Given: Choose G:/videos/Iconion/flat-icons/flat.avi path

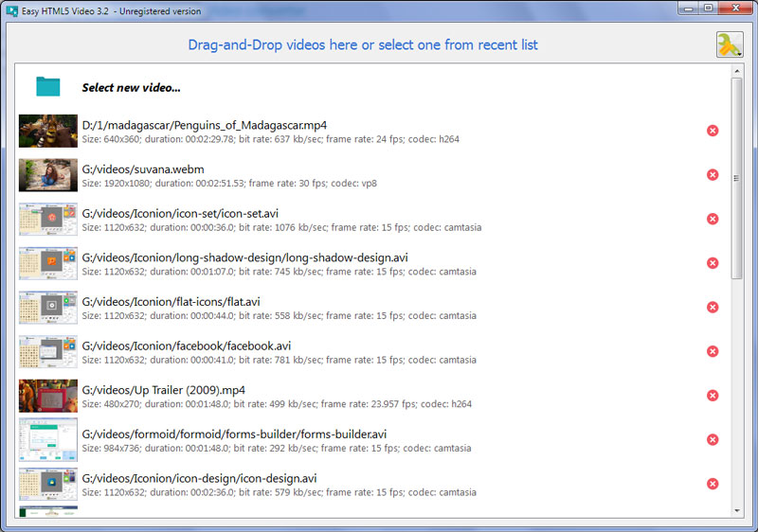Looking at the screenshot, I should 171,302.
